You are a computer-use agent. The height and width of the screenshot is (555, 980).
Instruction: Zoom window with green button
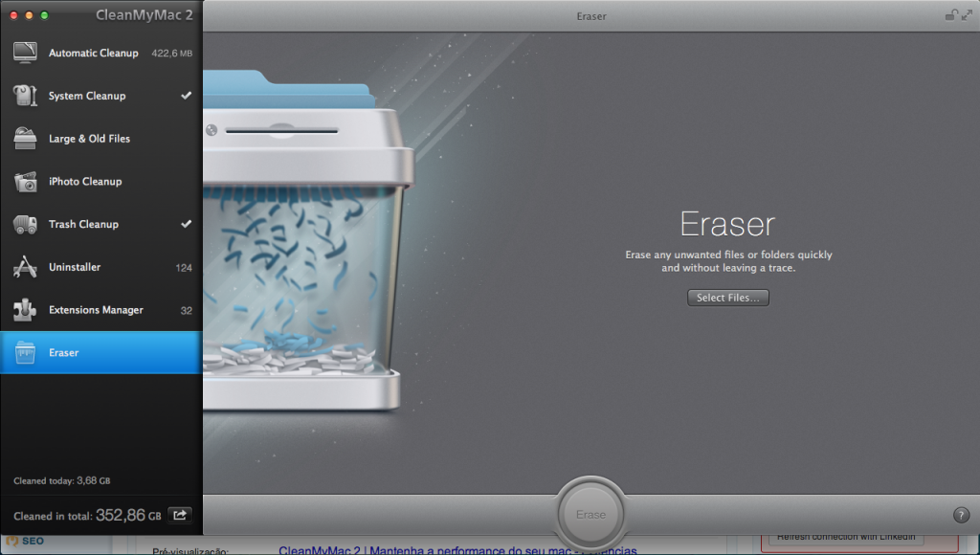pos(44,15)
